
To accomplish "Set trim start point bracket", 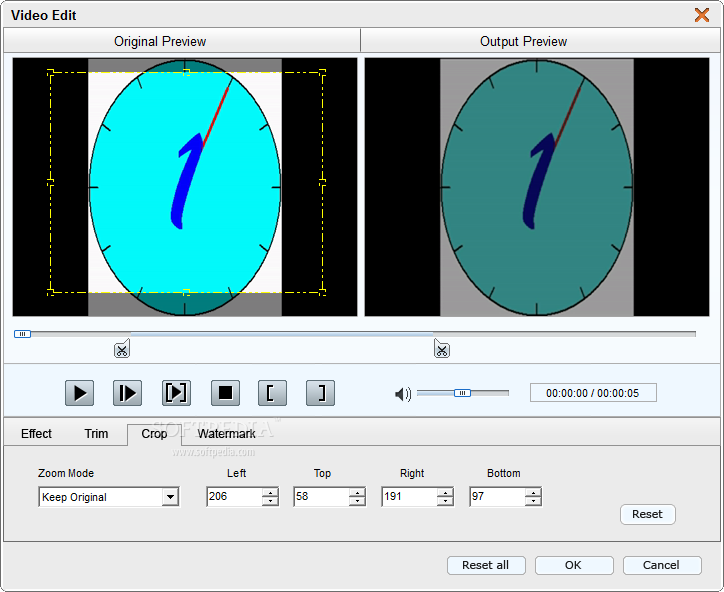I will pos(272,393).
